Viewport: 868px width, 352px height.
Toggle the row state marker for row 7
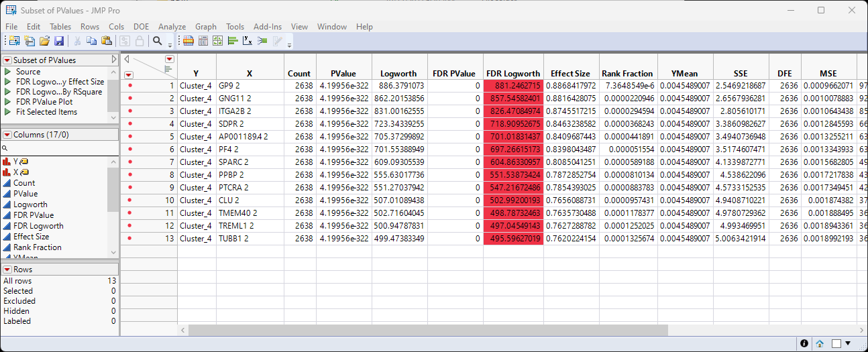pos(129,162)
